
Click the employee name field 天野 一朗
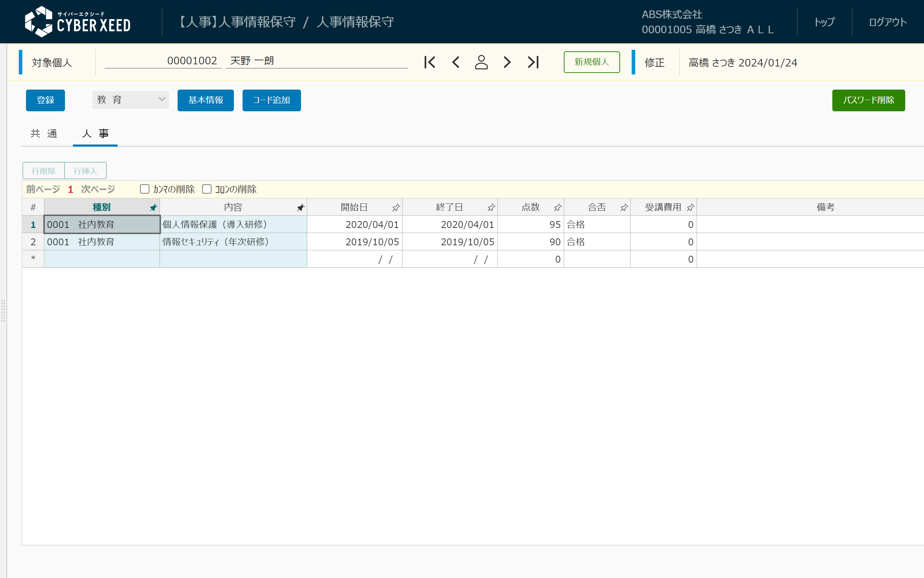tap(317, 61)
